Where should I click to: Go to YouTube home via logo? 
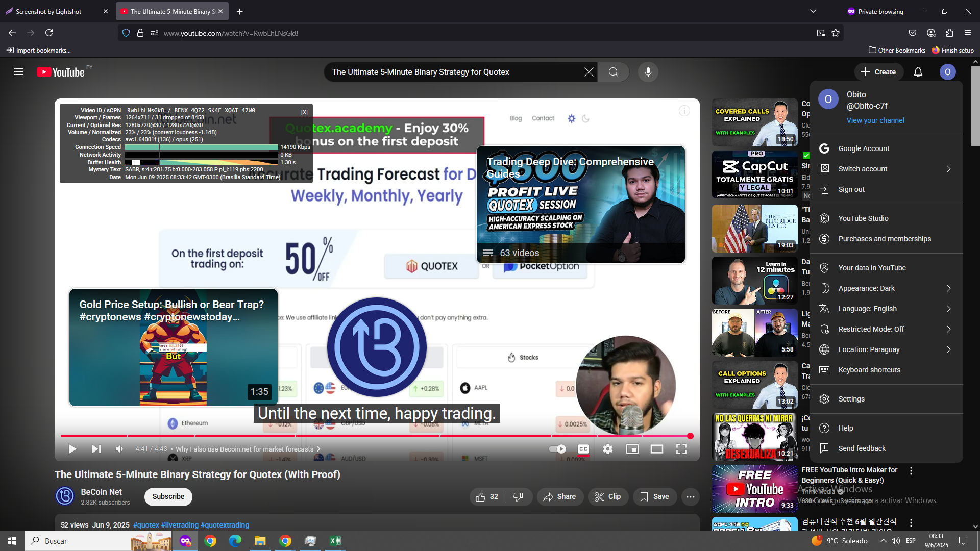pos(61,72)
